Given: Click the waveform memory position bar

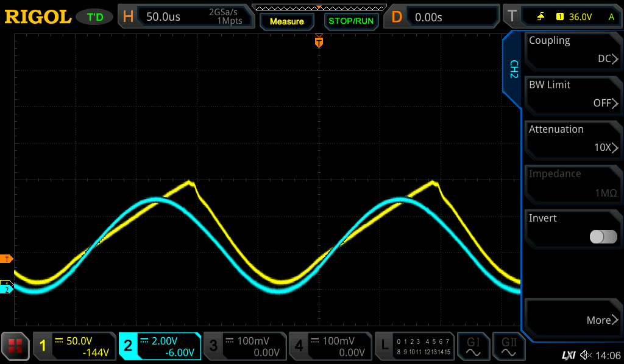Looking at the screenshot, I should tap(319, 7).
